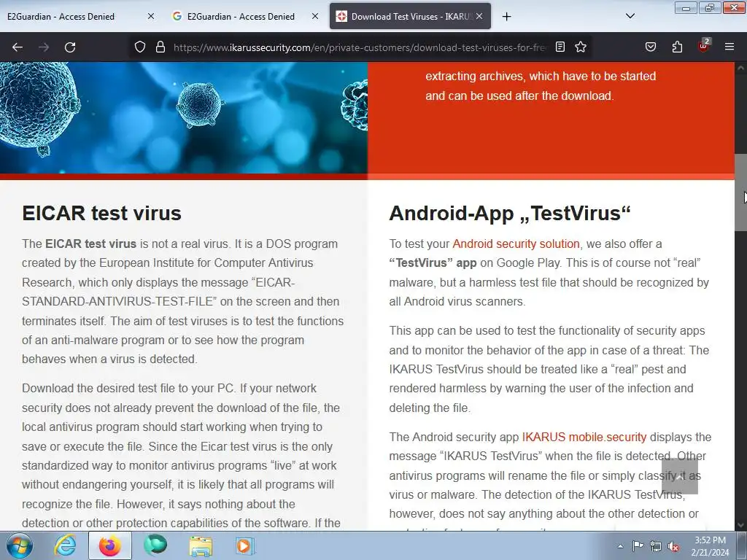747x560 pixels.
Task: Save page to Pocket
Action: coord(650,47)
